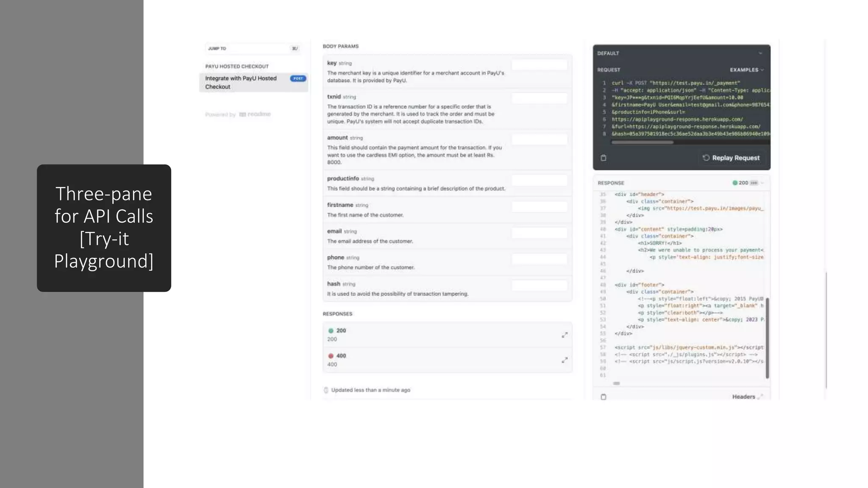
Task: Click the curl POST command line
Action: tap(676, 83)
